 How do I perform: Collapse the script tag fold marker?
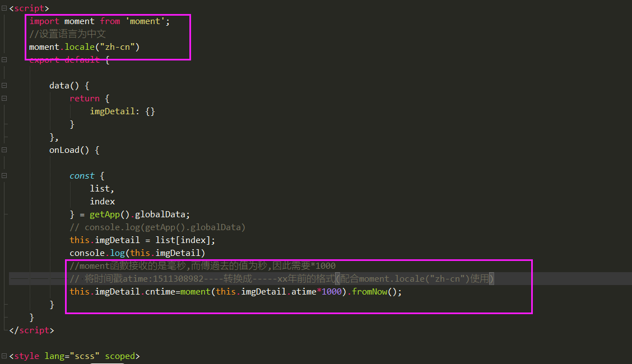(x=4, y=8)
